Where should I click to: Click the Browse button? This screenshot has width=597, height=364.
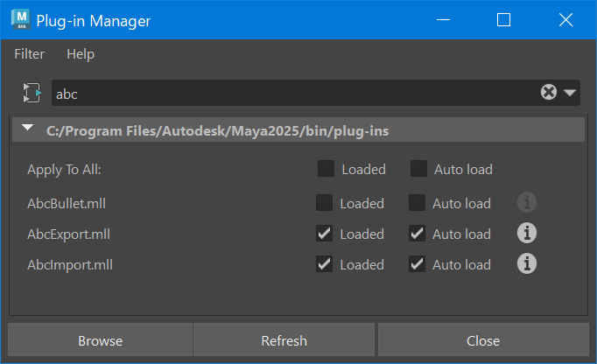pos(100,340)
